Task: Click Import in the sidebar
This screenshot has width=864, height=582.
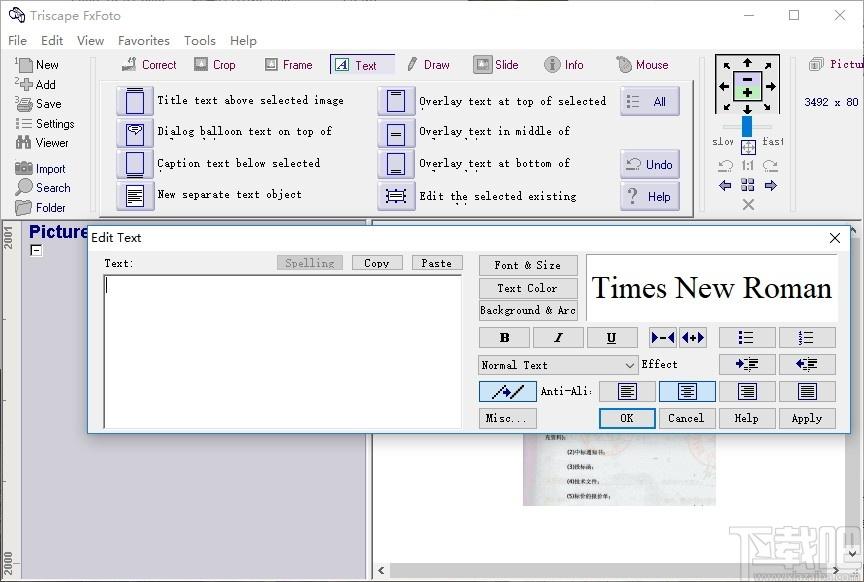Action: (x=40, y=169)
